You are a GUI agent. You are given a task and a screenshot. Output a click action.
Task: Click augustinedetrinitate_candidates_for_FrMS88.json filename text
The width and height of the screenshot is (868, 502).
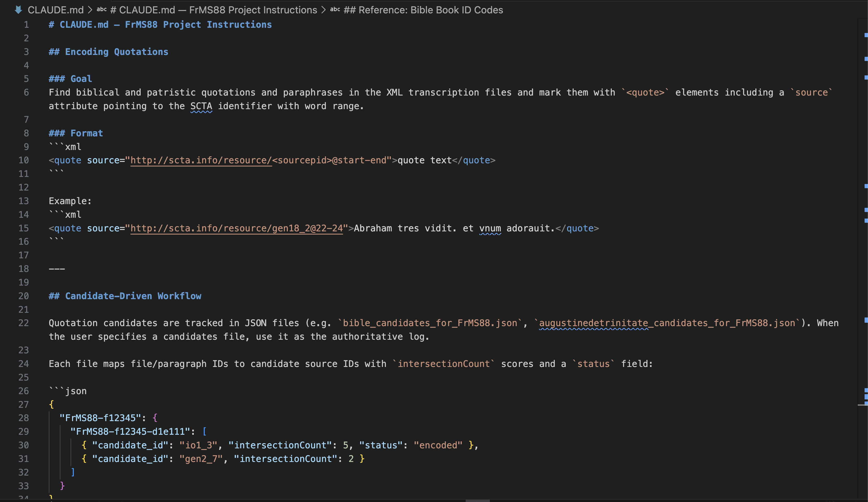tap(667, 323)
